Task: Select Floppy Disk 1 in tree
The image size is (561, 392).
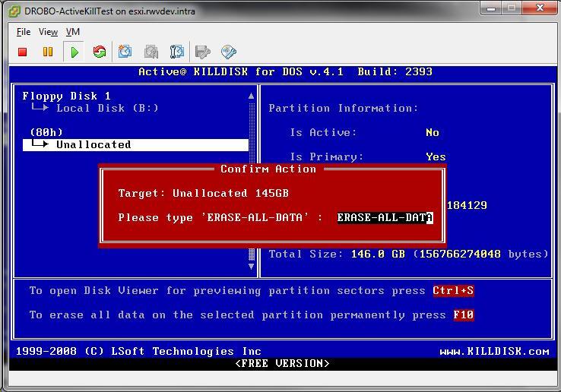Action: 67,96
